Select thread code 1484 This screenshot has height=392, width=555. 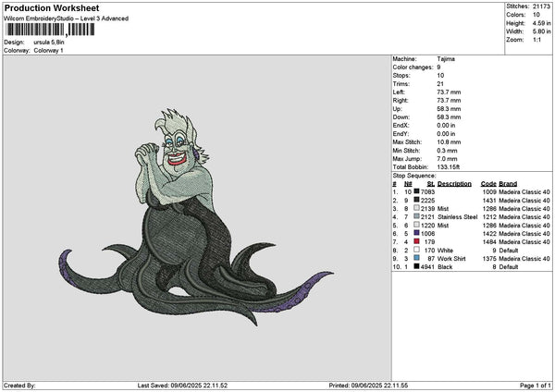[489, 242]
